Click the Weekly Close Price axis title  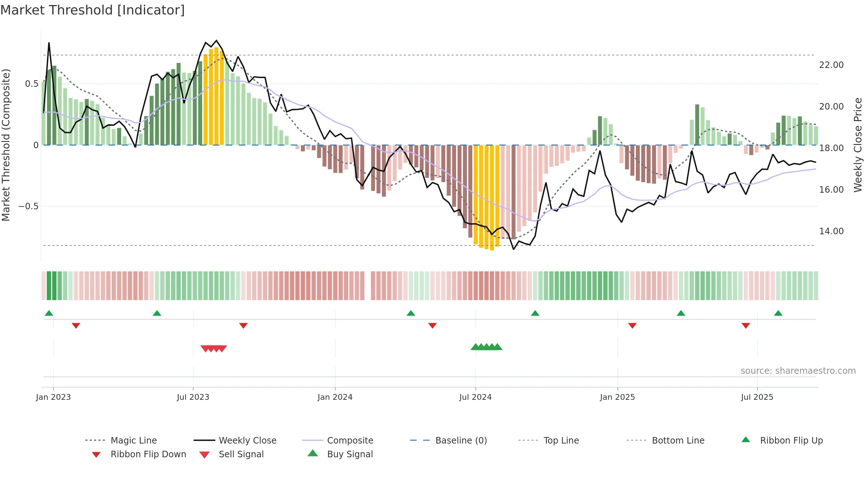tap(858, 145)
